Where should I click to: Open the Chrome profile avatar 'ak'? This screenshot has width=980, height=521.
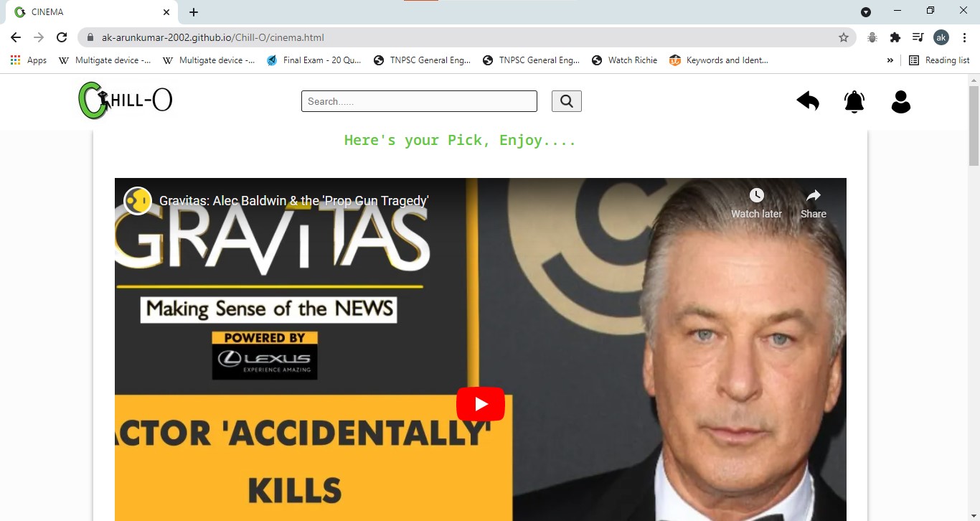pyautogui.click(x=941, y=37)
